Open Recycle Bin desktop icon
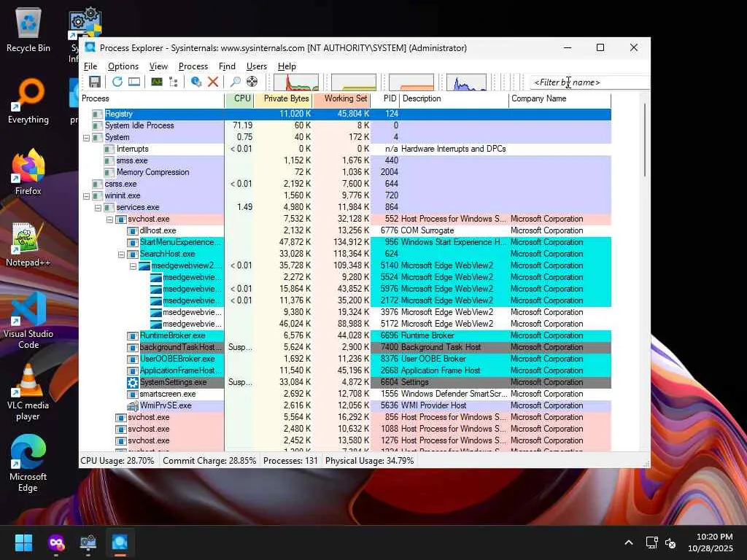Screen dimensions: 747x560 [28, 29]
